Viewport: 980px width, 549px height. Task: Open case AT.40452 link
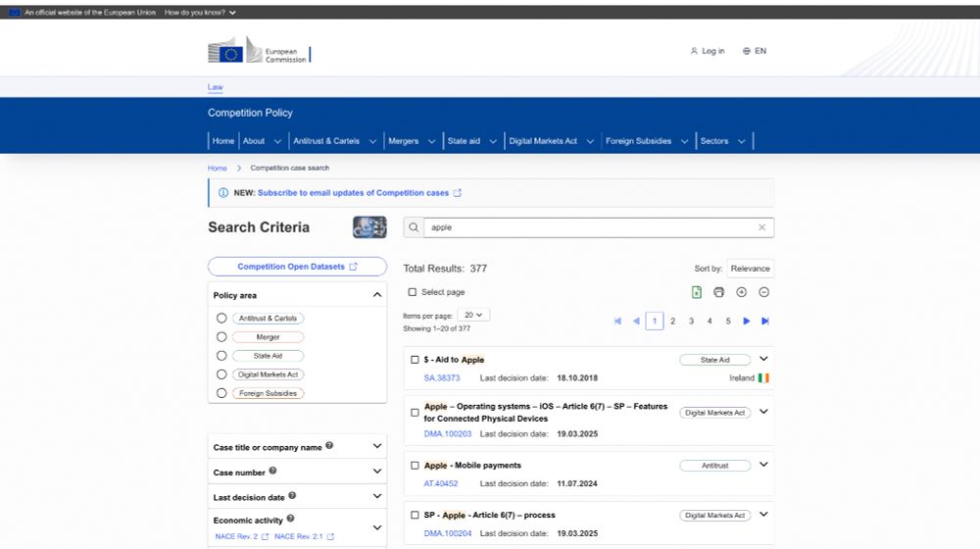tap(441, 484)
